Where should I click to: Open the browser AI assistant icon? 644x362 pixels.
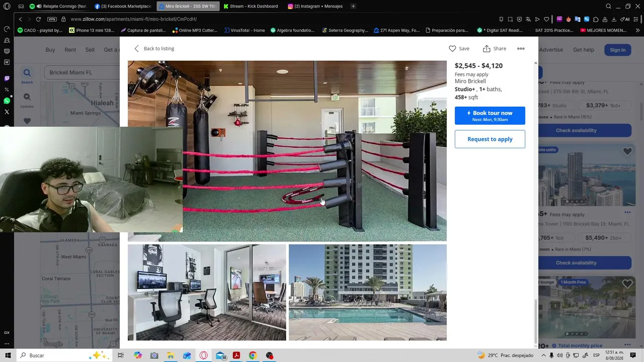624,19
